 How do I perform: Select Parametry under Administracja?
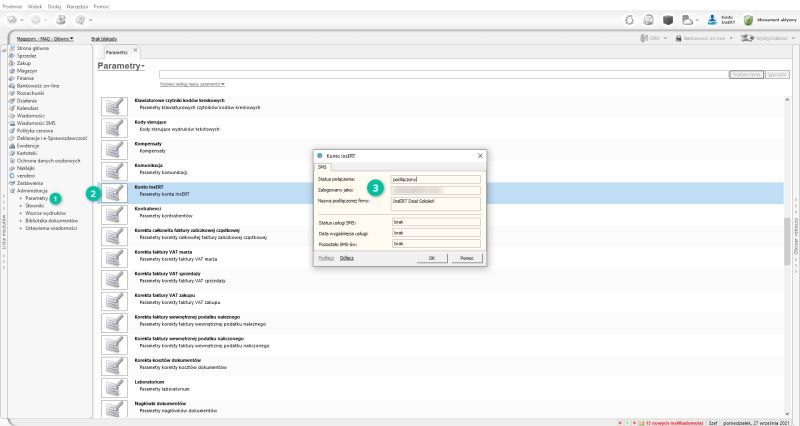[36, 198]
